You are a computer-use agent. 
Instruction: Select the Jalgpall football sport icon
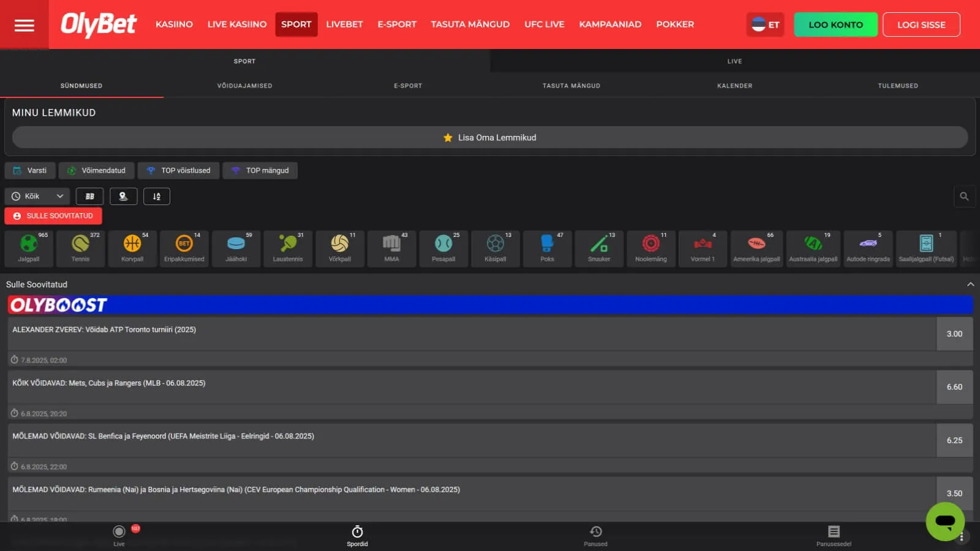(29, 248)
